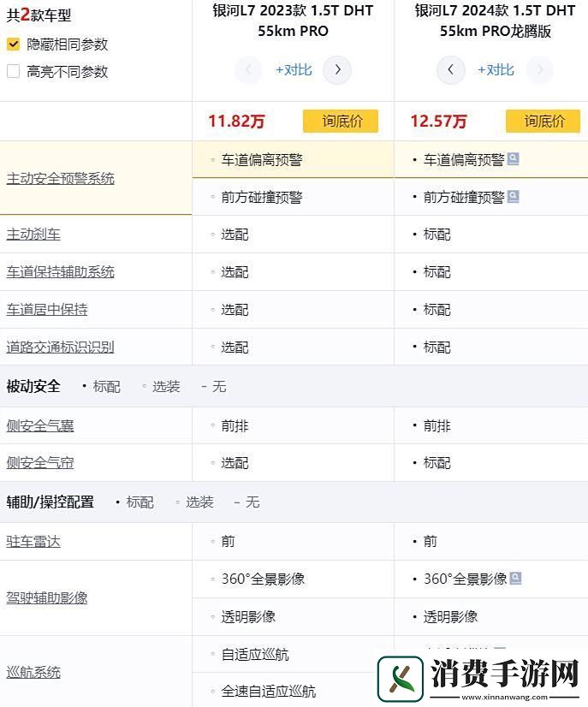This screenshot has width=588, height=707.
Task: Click the 共2款车型 heading
Action: point(39,15)
